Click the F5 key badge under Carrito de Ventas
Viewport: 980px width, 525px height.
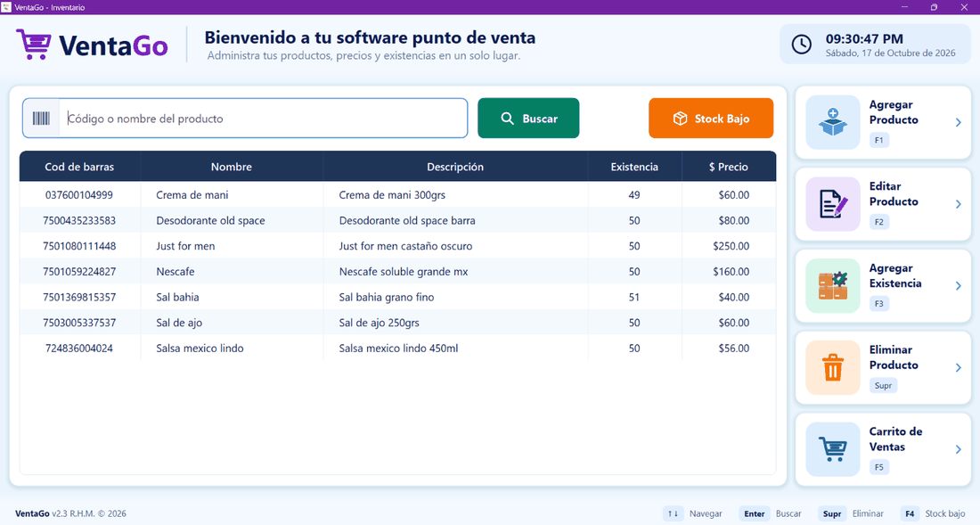pyautogui.click(x=878, y=467)
